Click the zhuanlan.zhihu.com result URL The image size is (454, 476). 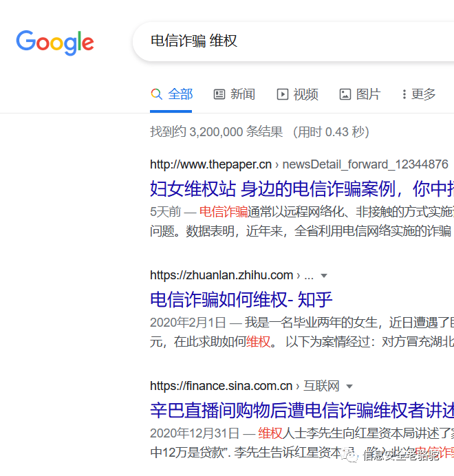(x=221, y=275)
